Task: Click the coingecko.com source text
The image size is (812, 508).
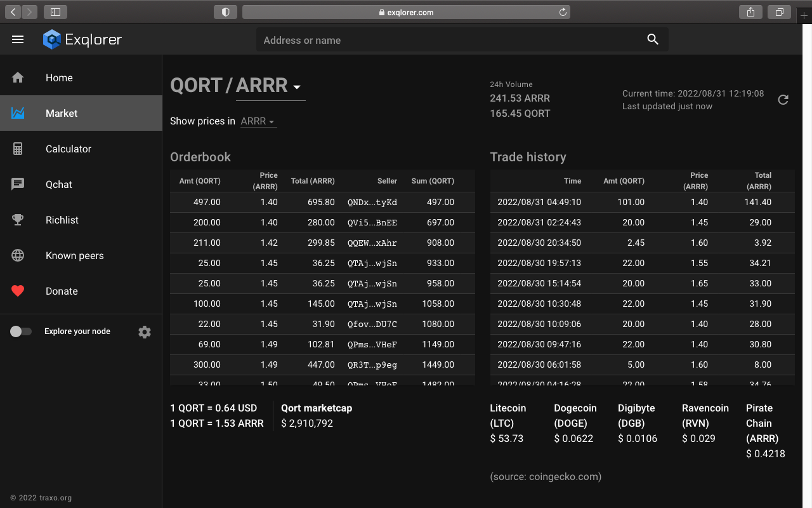Action: 546,476
